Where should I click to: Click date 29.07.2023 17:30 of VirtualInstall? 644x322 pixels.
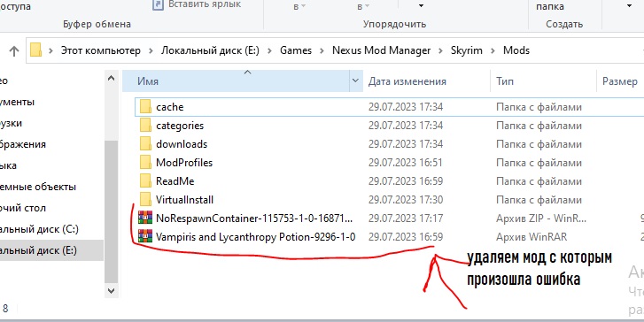[x=406, y=200]
